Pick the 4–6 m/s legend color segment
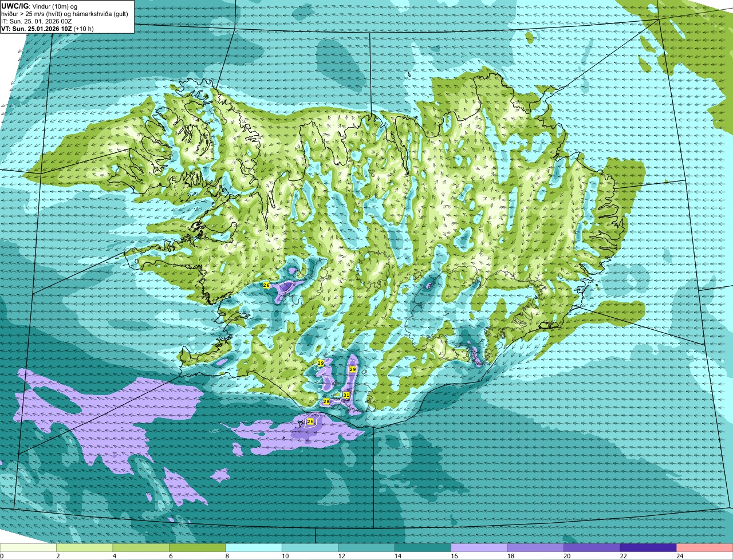 [x=142, y=547]
